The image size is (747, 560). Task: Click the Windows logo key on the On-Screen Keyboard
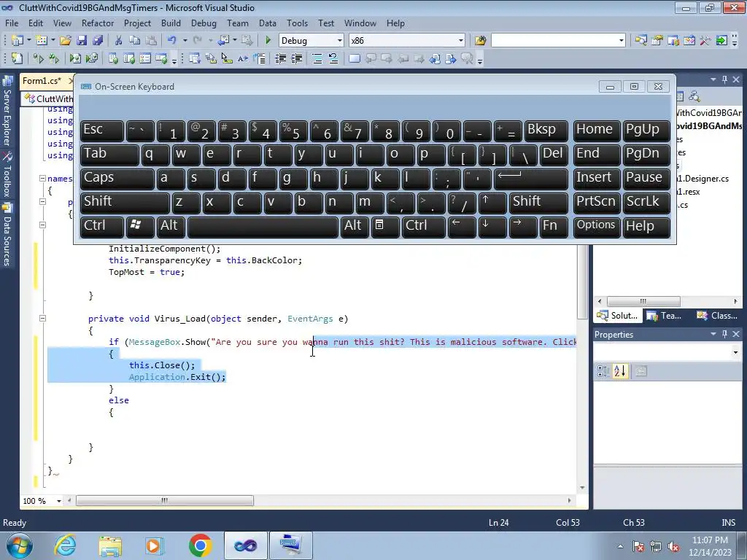point(139,227)
